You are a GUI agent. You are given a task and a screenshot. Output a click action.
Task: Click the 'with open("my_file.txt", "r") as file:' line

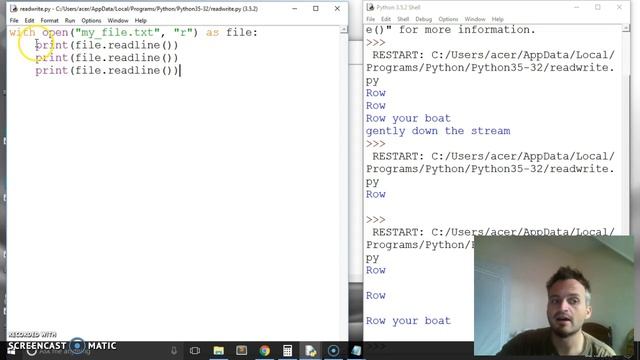(x=133, y=32)
